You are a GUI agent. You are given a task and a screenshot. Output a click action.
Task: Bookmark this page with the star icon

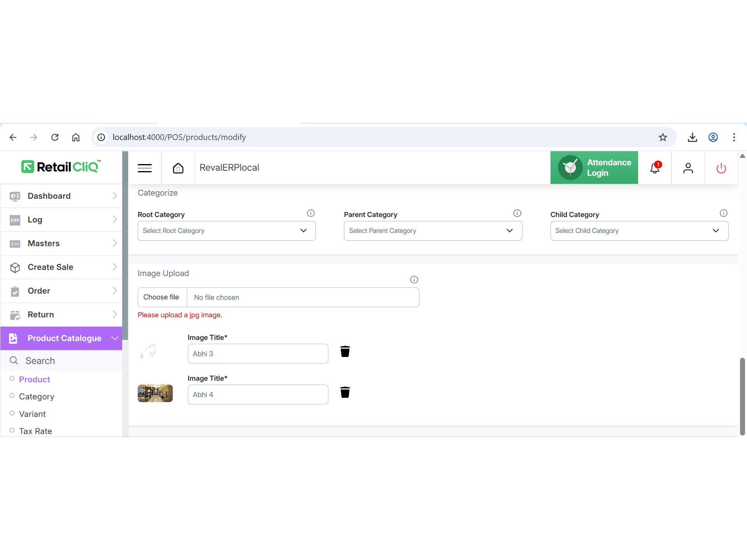click(x=663, y=137)
